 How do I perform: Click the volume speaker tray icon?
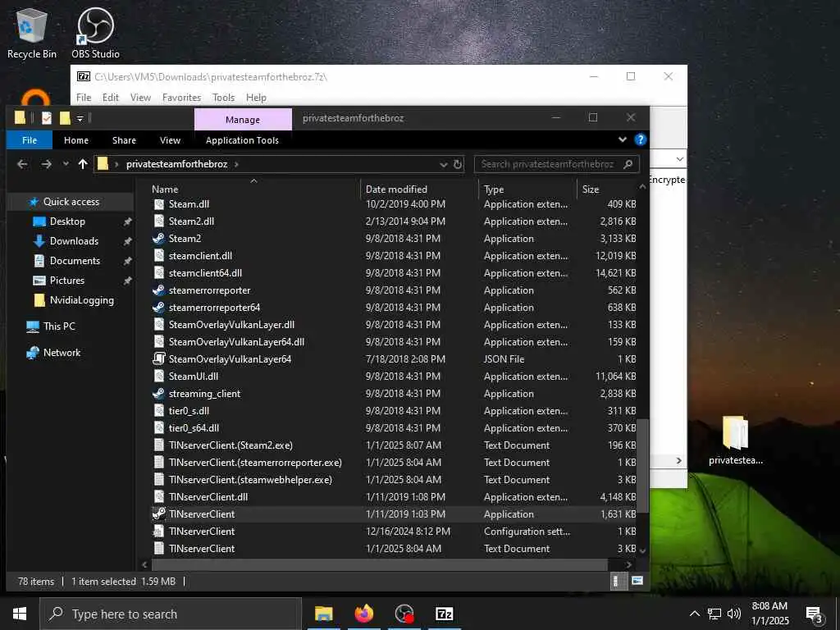[734, 614]
